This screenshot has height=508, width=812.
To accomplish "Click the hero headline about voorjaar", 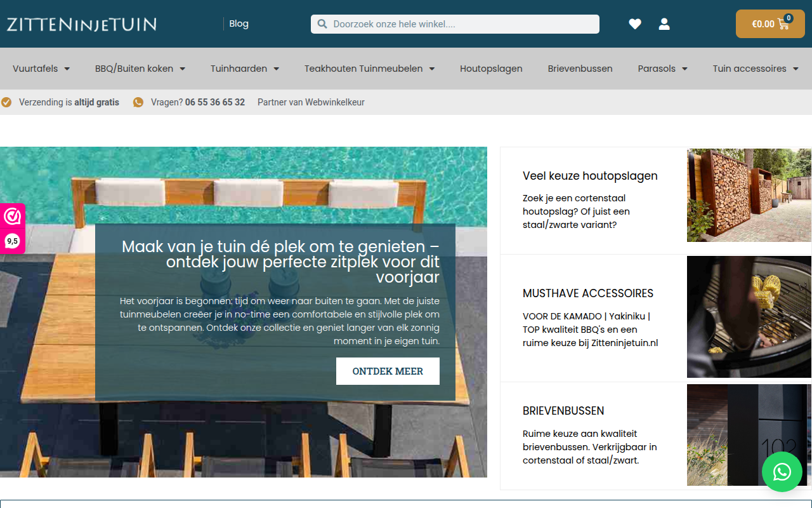I will click(280, 262).
